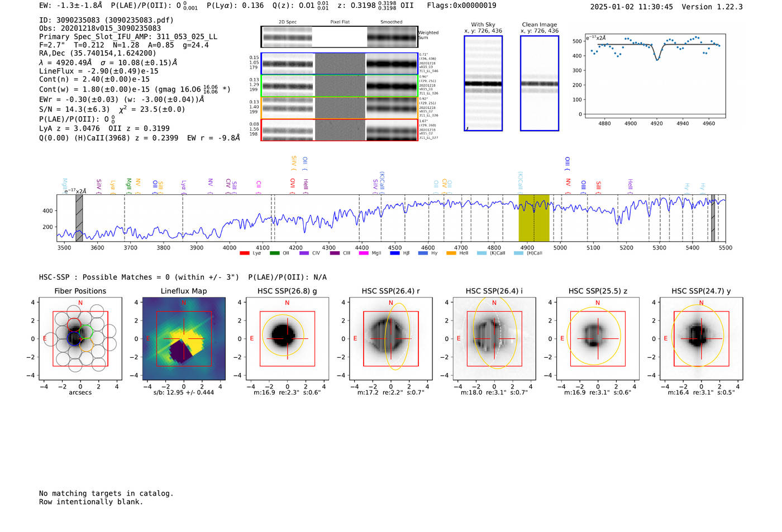782x532 pixels.
Task: Click the Flags:0x00000019 text
Action: point(461,6)
